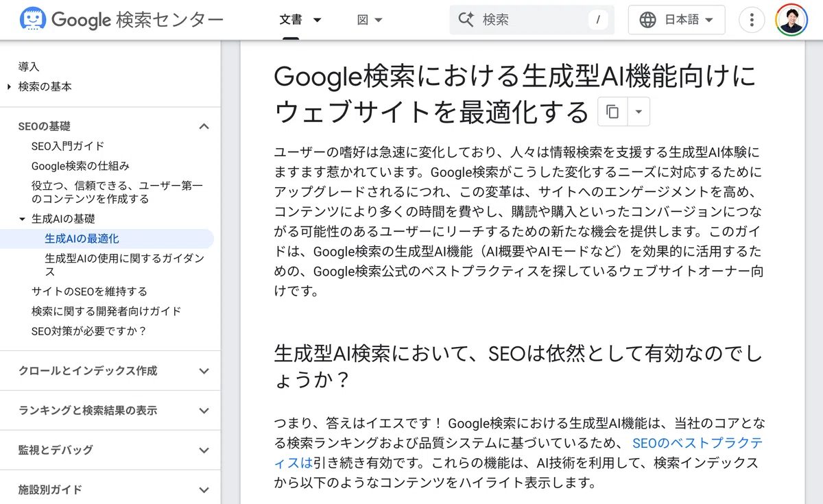
Task: Click the page title Google検索における生成型AI機能向けに
Action: click(x=515, y=94)
